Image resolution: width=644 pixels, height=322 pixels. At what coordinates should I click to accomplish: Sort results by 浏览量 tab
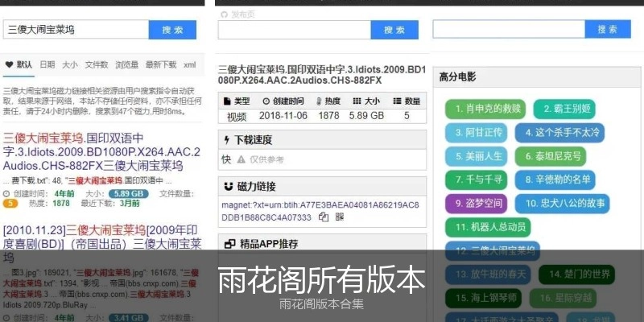tap(127, 64)
